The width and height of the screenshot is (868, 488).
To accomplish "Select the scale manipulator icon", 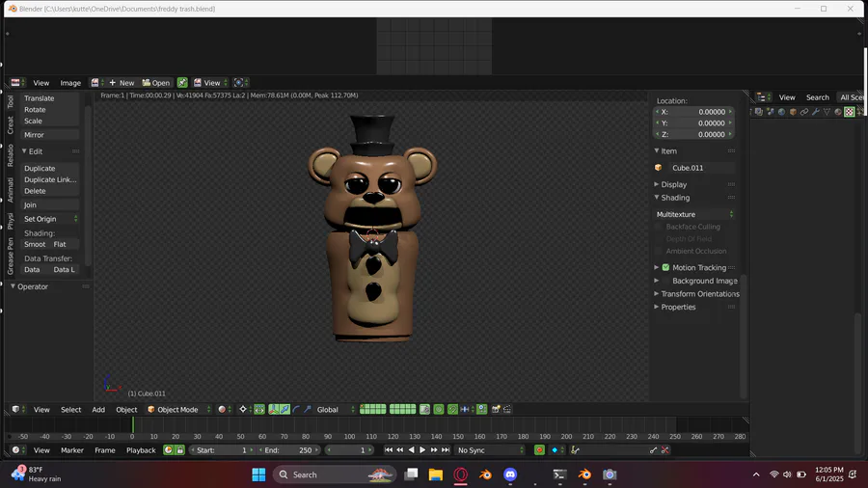I will (x=308, y=410).
